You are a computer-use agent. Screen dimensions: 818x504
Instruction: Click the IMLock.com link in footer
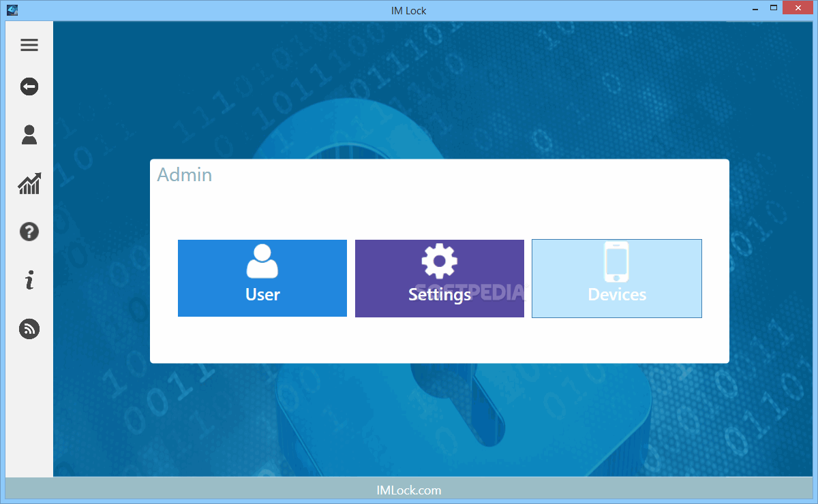409,490
